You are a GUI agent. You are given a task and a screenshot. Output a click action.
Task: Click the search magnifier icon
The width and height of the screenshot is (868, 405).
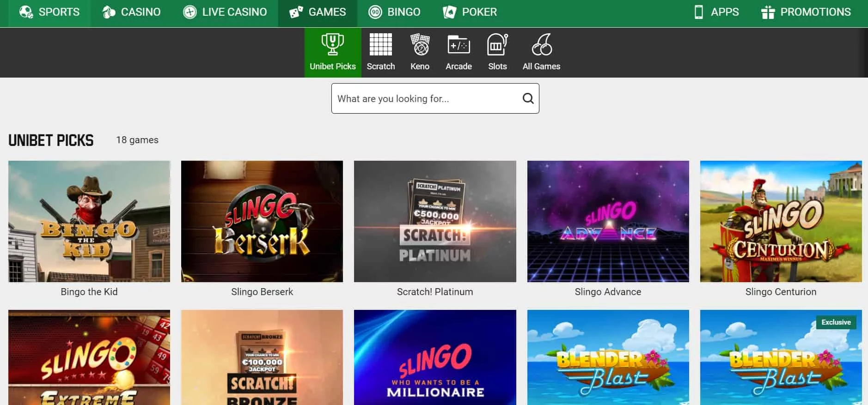click(528, 98)
